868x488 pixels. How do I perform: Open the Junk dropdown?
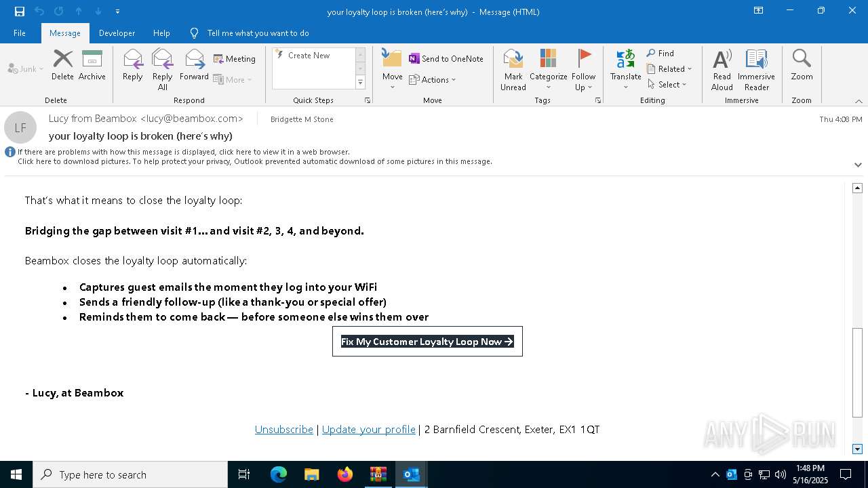[25, 68]
